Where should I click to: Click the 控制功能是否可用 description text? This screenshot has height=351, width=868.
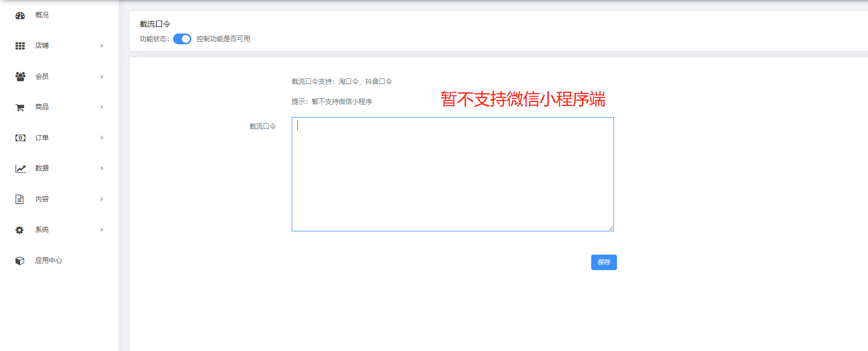click(x=223, y=39)
